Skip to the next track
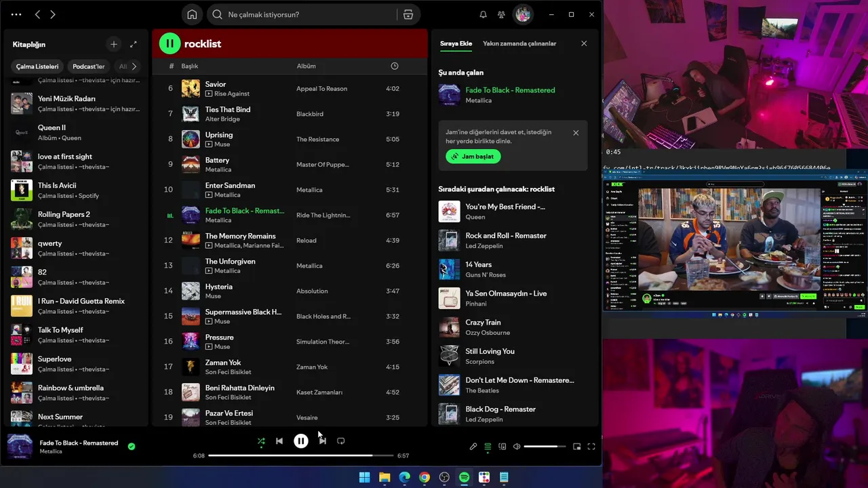Viewport: 868px width, 488px height. 323,441
